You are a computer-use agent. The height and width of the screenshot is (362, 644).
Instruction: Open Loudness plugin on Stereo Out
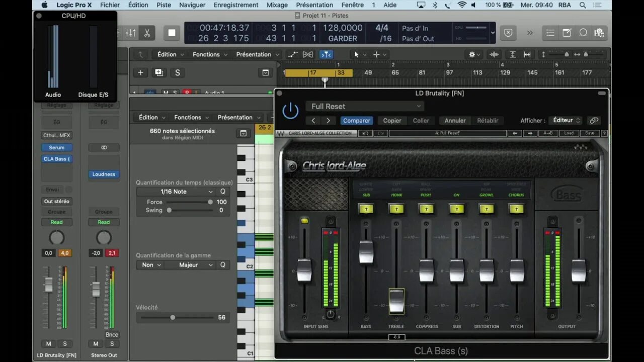point(104,174)
